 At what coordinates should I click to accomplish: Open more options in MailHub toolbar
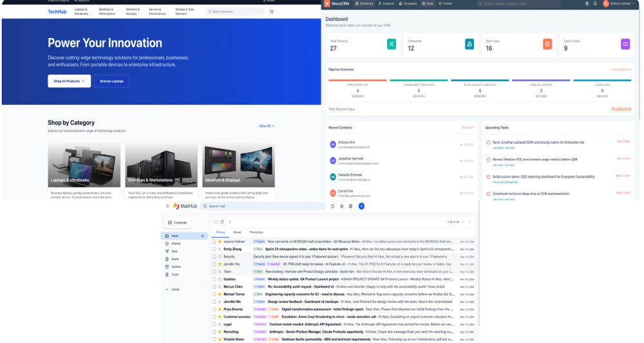(230, 222)
